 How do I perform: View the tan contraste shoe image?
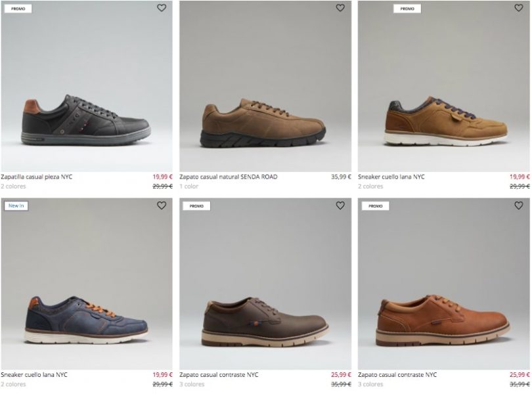443,322
